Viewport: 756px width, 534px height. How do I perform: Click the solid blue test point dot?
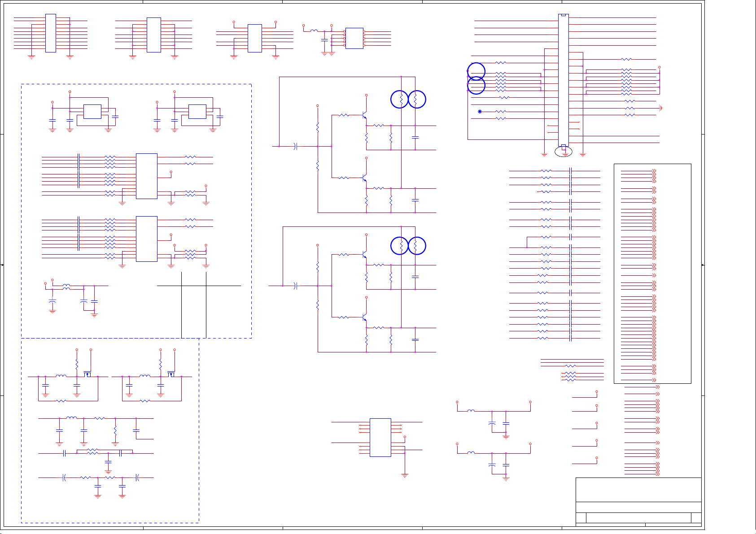pyautogui.click(x=480, y=112)
